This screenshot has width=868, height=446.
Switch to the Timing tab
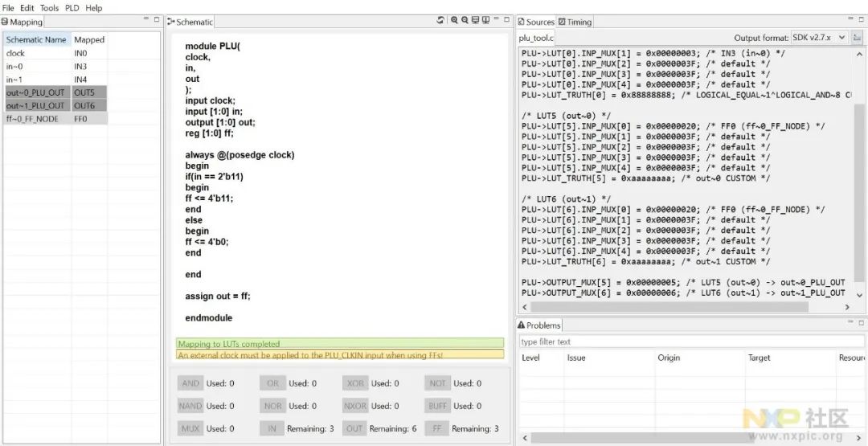click(x=575, y=23)
